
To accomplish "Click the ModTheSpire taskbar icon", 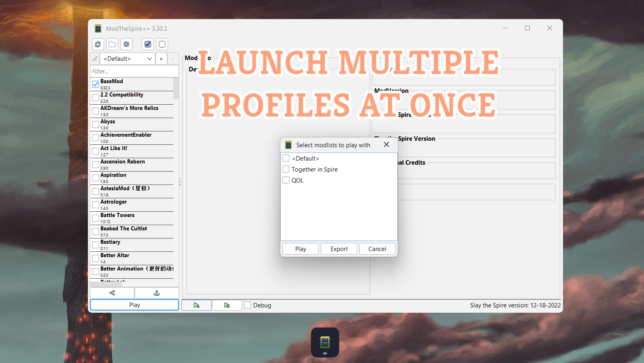I will (x=325, y=342).
